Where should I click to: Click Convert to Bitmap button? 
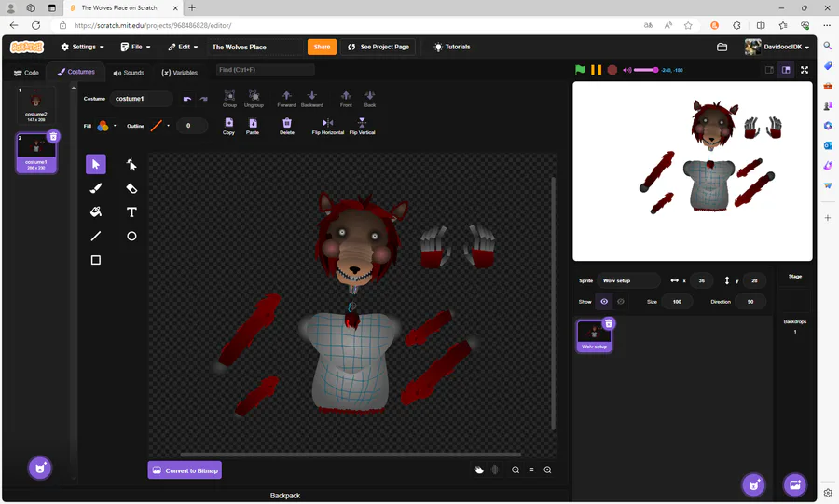click(x=186, y=470)
